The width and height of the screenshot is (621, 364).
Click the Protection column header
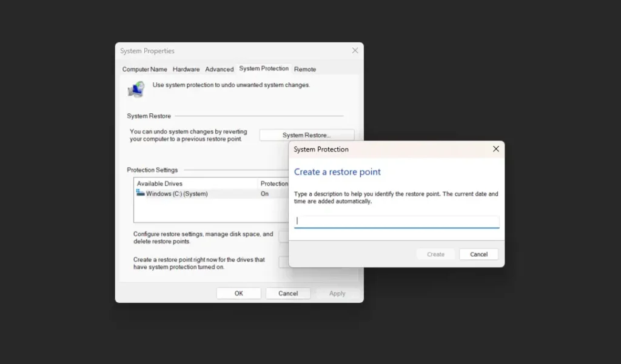274,183
